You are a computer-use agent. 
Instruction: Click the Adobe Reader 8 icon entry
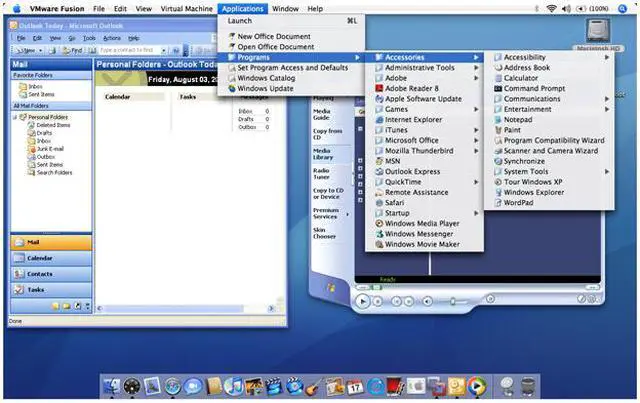pos(424,88)
